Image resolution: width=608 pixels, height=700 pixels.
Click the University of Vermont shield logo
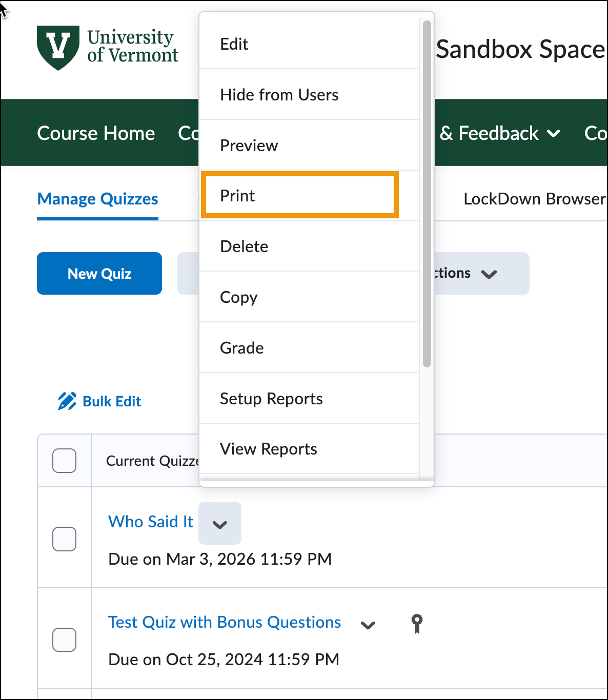(x=58, y=47)
